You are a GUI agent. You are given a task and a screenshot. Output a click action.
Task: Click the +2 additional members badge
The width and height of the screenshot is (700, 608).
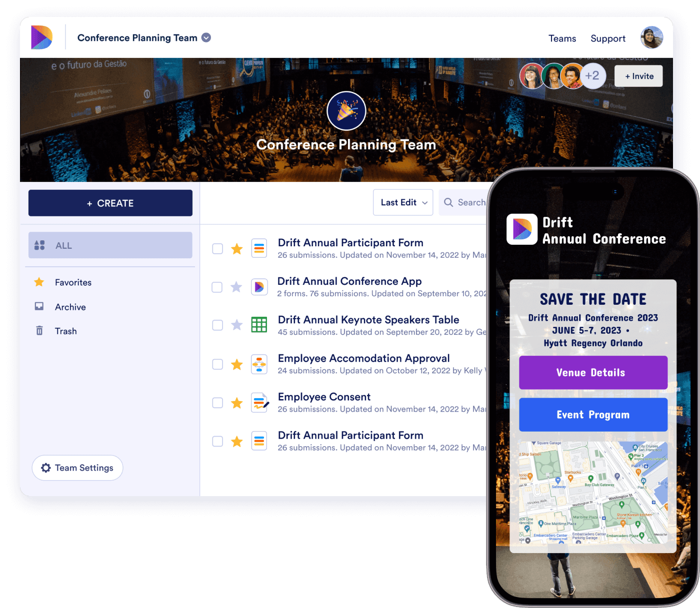pyautogui.click(x=592, y=75)
